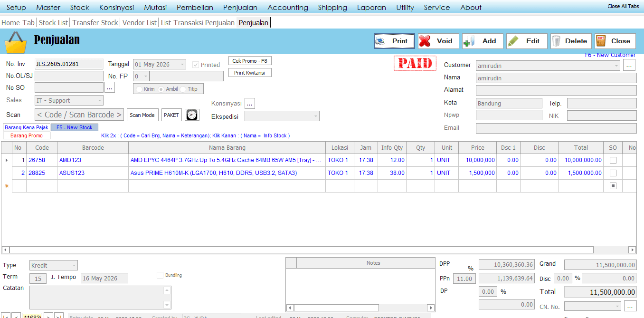Toggle SO checkbox for Asus PRIME row
644x318 pixels.
pos(613,173)
